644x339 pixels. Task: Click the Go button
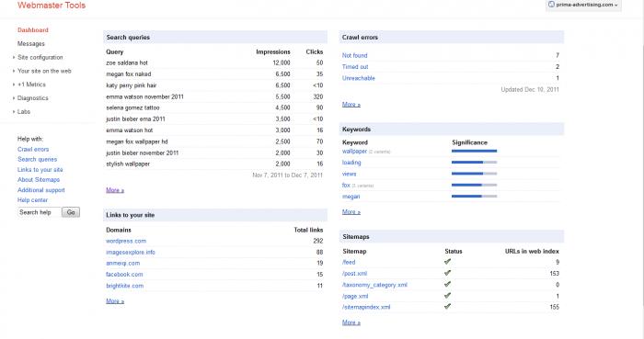pyautogui.click(x=71, y=212)
